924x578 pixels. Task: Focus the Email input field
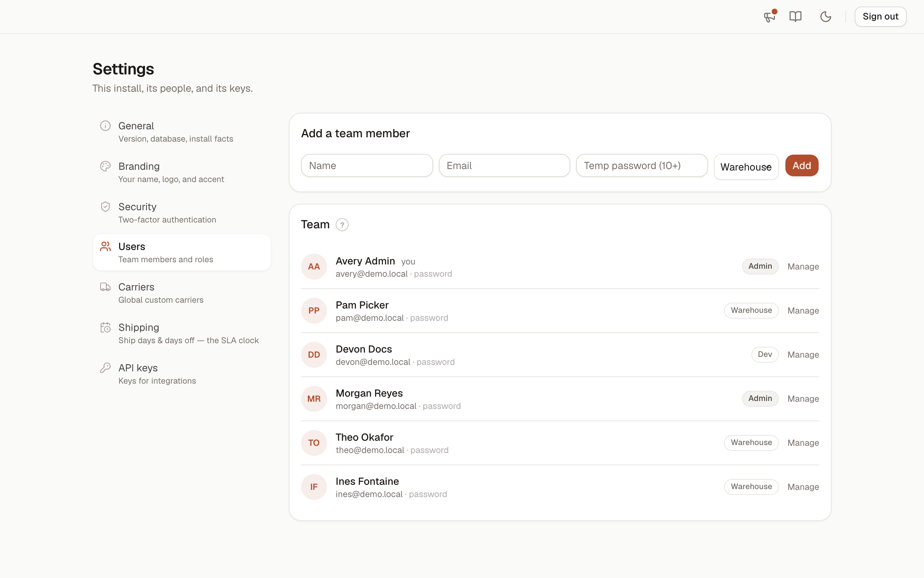pyautogui.click(x=504, y=165)
